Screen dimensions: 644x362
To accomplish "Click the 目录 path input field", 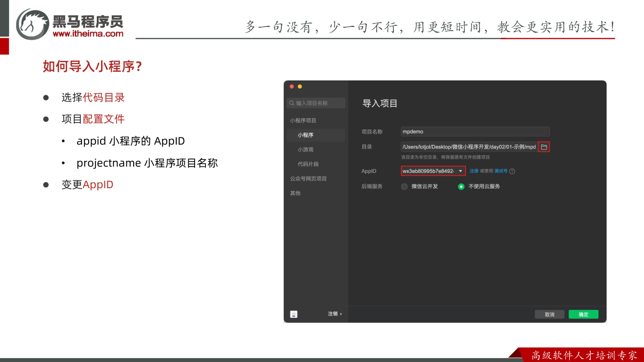I will (x=469, y=147).
